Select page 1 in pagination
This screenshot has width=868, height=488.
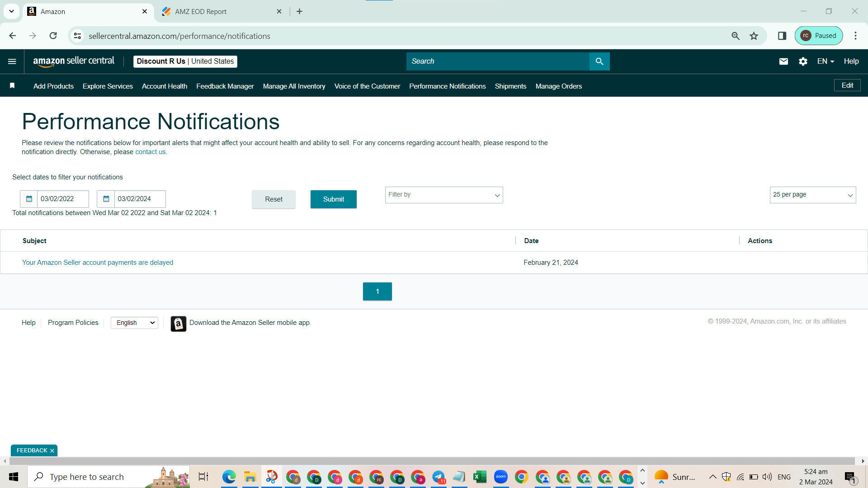377,291
